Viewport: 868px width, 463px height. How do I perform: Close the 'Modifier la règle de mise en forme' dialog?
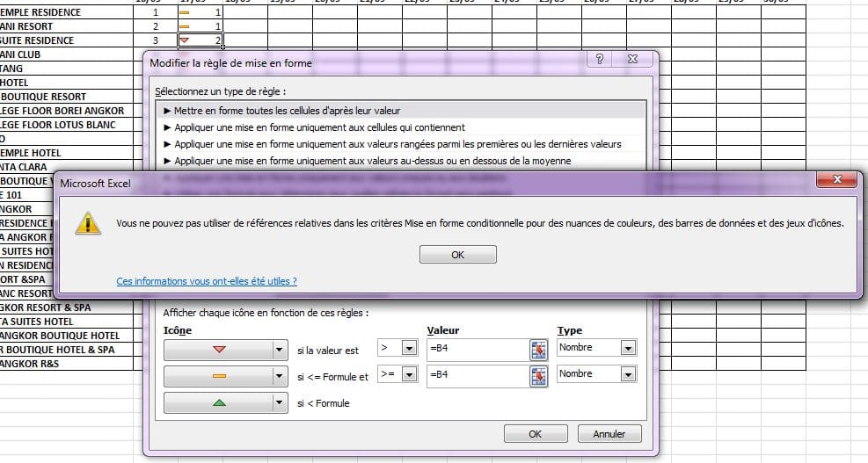[632, 59]
